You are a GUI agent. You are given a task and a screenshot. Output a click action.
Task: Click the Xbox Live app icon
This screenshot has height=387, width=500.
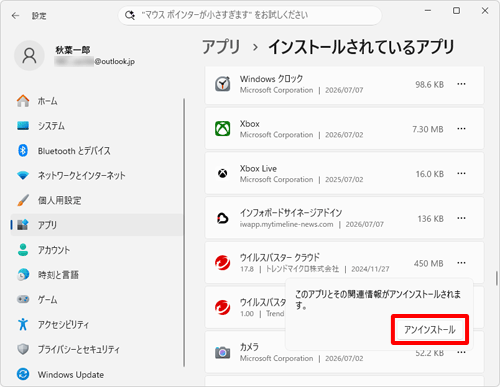click(222, 174)
